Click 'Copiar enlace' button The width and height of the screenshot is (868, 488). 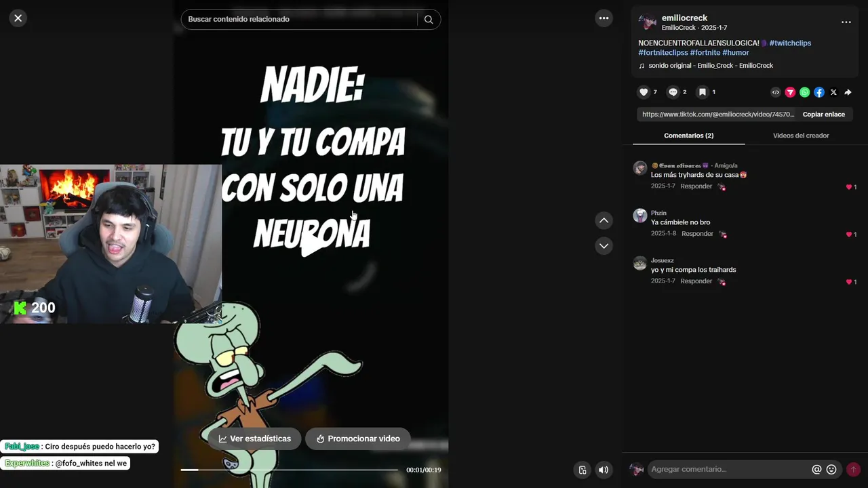[824, 115]
